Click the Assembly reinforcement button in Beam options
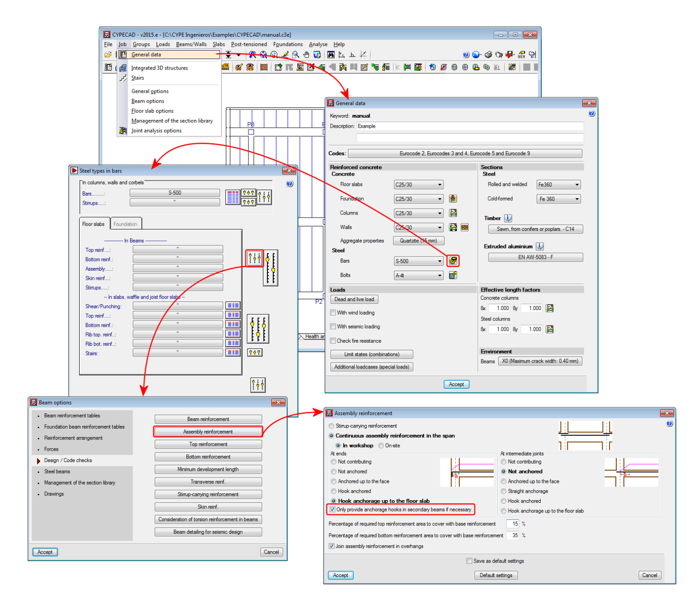Image resolution: width=695 pixels, height=616 pixels. pos(208,431)
